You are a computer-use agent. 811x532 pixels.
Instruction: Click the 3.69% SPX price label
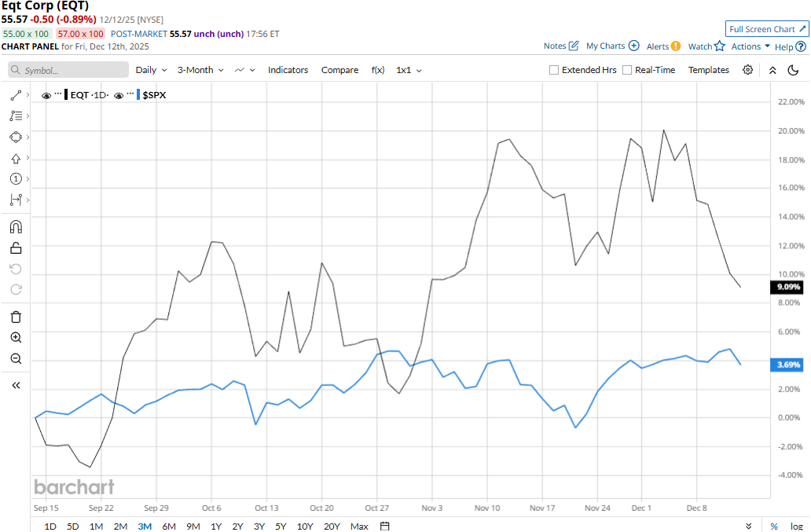(x=787, y=365)
